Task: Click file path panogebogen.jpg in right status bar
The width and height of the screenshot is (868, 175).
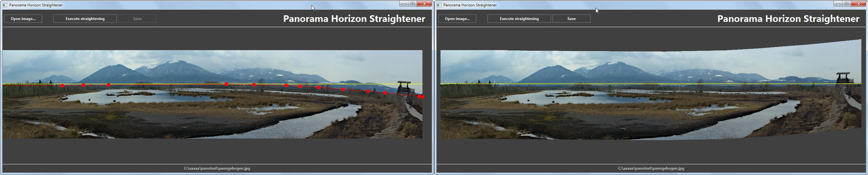Action: (x=651, y=168)
